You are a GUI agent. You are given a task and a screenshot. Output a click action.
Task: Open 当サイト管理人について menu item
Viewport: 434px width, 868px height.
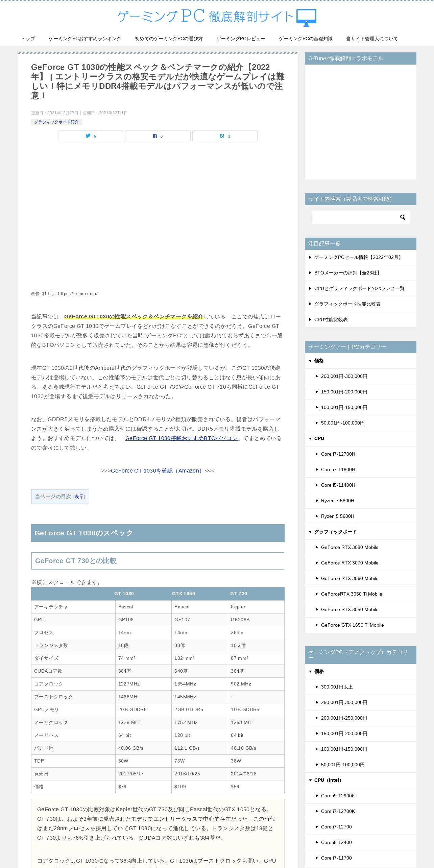[372, 39]
